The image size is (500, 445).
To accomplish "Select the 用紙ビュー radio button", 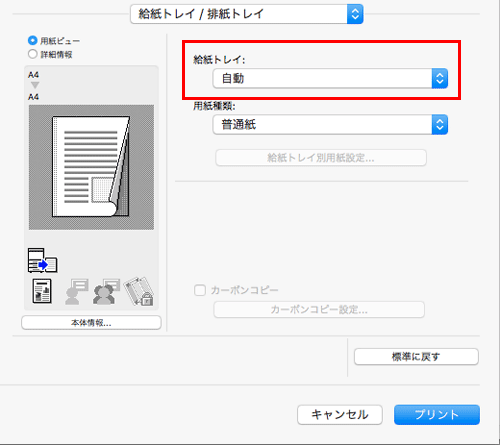I will pyautogui.click(x=33, y=41).
